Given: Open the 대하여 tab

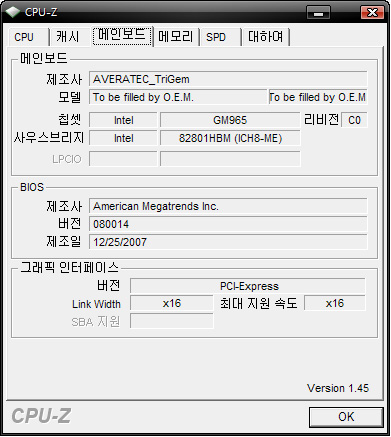Looking at the screenshot, I should (x=265, y=37).
